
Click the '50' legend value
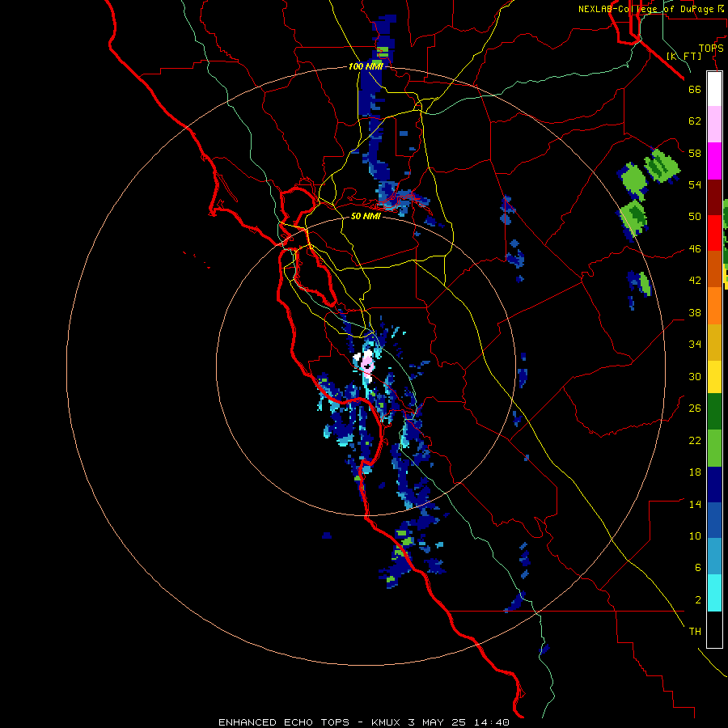pos(695,217)
